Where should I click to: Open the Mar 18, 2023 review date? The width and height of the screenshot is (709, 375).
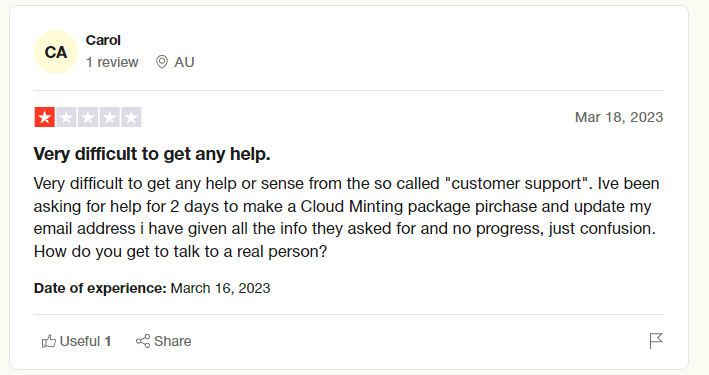pyautogui.click(x=619, y=117)
